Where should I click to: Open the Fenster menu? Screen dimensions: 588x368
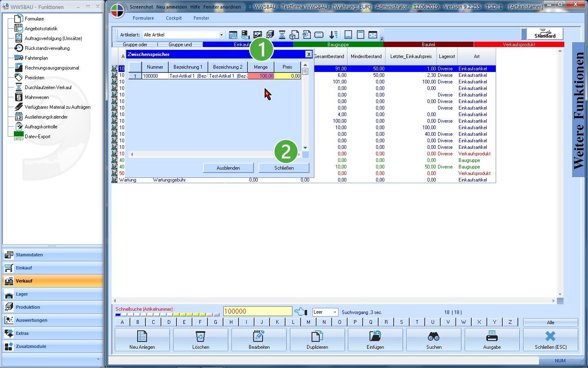[x=201, y=18]
